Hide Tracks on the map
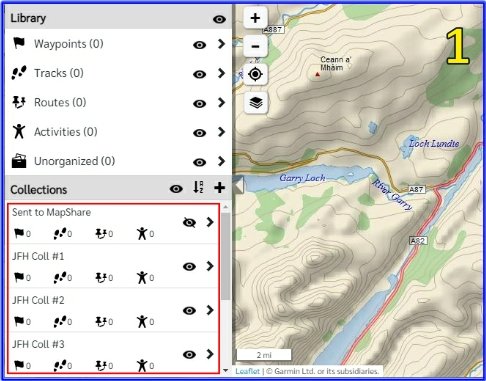The width and height of the screenshot is (486, 381). click(x=199, y=74)
